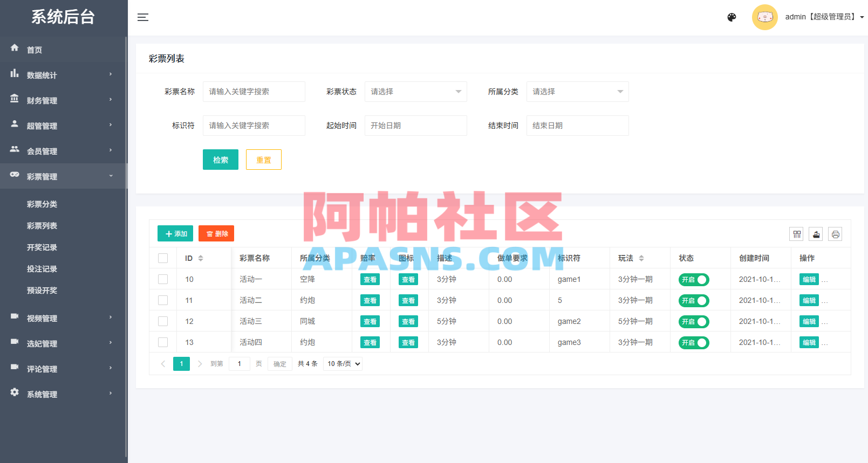Viewport: 868px width, 463px height.
Task: Check the row with ID 11
Action: click(x=163, y=300)
